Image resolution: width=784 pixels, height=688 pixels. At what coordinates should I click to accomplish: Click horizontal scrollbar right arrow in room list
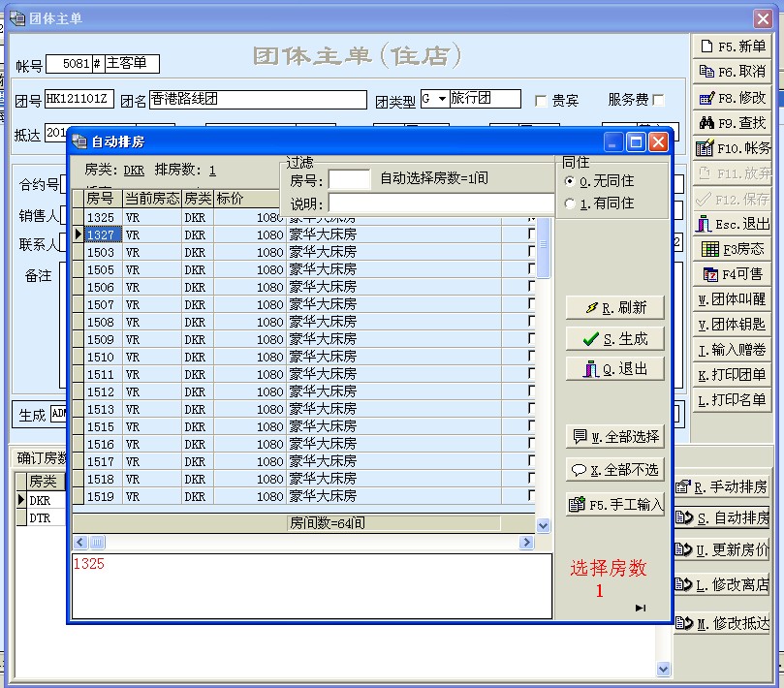(526, 542)
